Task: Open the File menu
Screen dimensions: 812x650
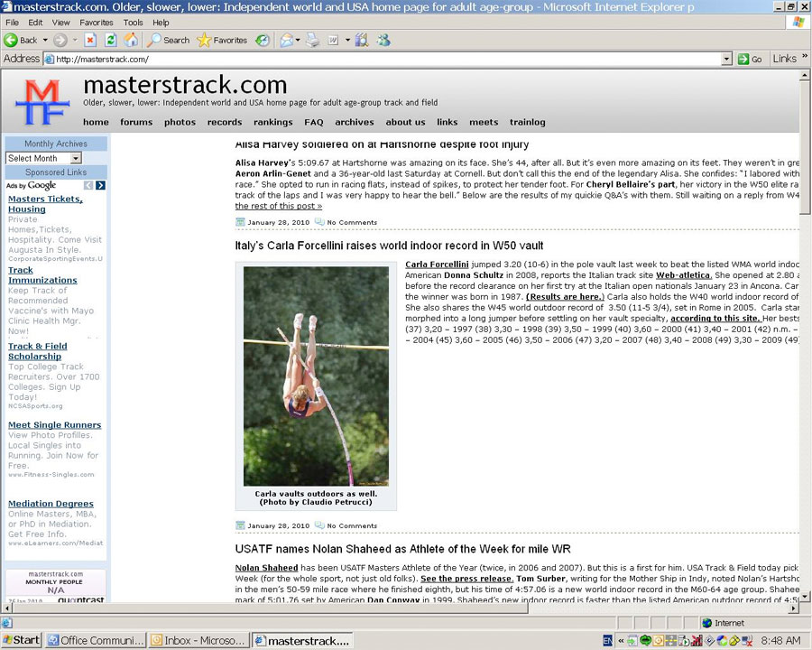Action: click(12, 23)
